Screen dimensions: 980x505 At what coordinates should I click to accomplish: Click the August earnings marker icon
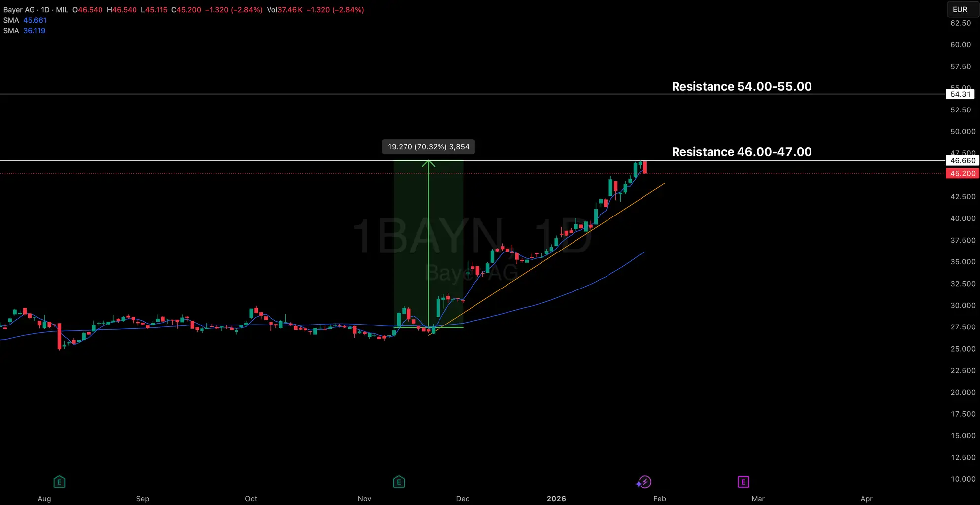[x=59, y=482]
